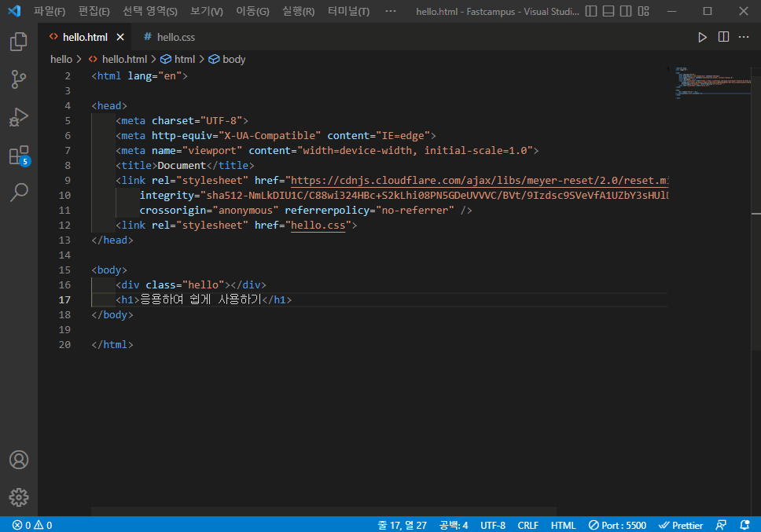This screenshot has width=761, height=532.
Task: Open the Run and Debug view
Action: [x=18, y=117]
